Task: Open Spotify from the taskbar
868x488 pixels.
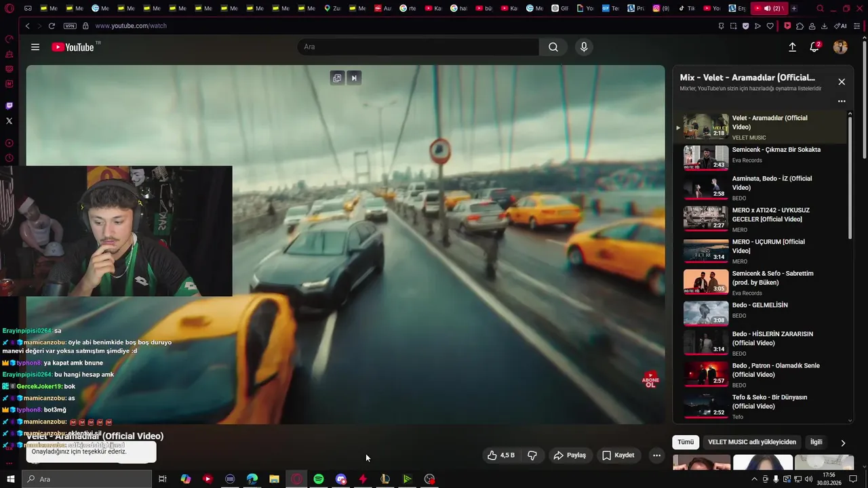Action: (319, 479)
